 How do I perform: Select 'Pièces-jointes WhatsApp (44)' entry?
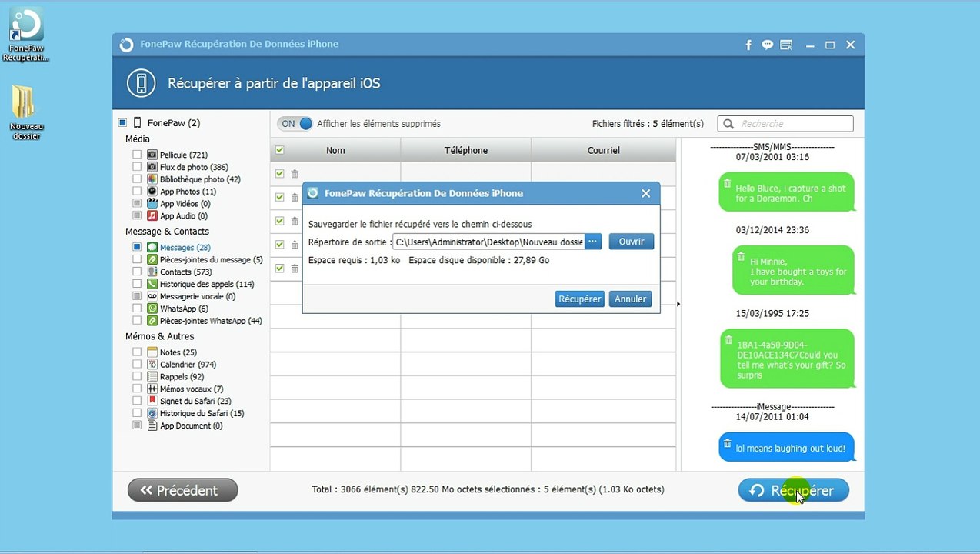pyautogui.click(x=211, y=321)
